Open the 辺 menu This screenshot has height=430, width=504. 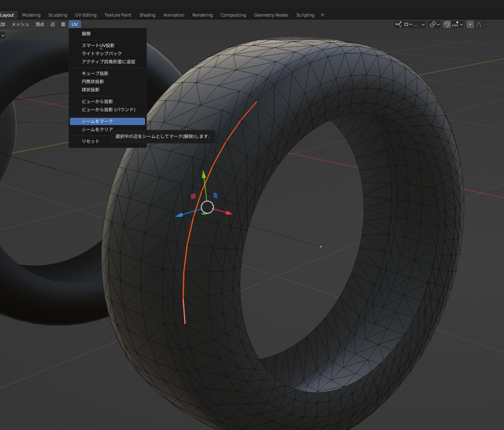click(53, 24)
